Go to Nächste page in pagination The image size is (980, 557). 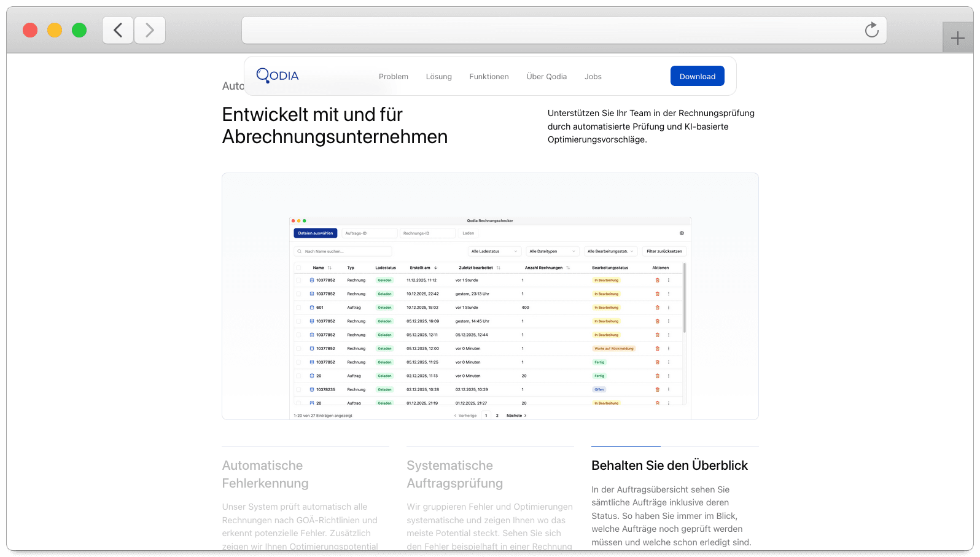click(x=516, y=416)
